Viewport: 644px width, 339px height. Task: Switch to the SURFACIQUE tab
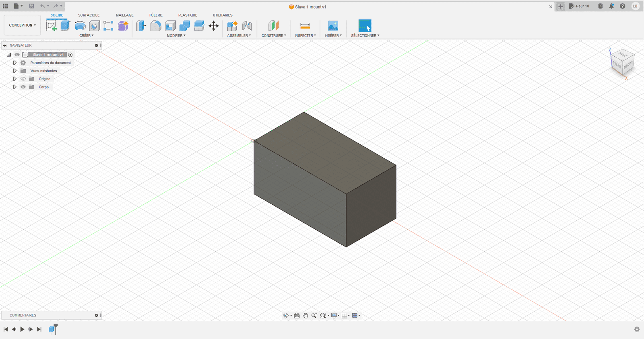point(89,15)
